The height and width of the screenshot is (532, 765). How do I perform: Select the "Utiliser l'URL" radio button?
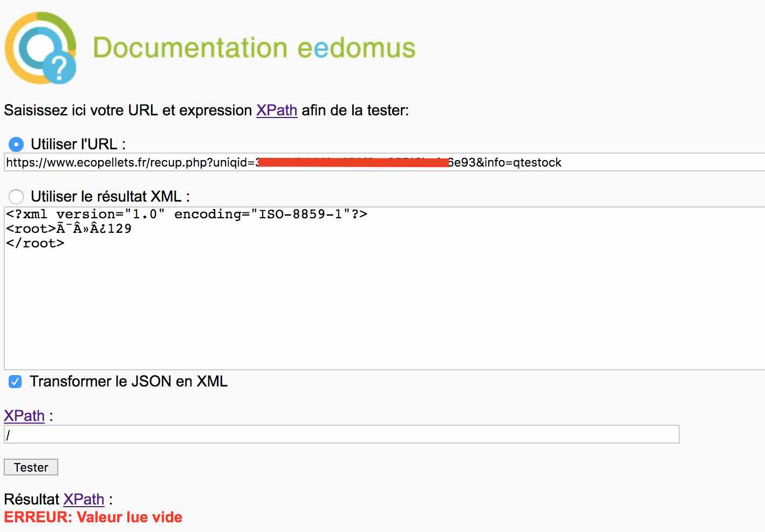coord(16,144)
